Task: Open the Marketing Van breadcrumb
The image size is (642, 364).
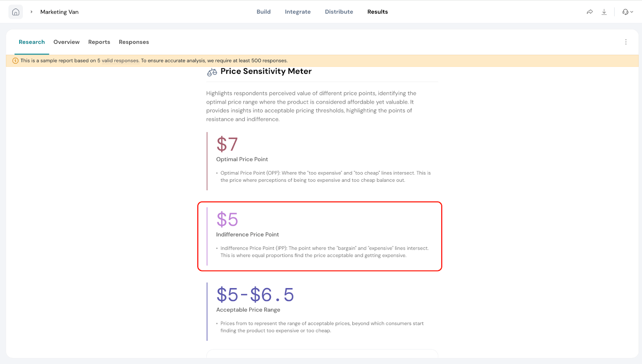Action: [x=59, y=12]
